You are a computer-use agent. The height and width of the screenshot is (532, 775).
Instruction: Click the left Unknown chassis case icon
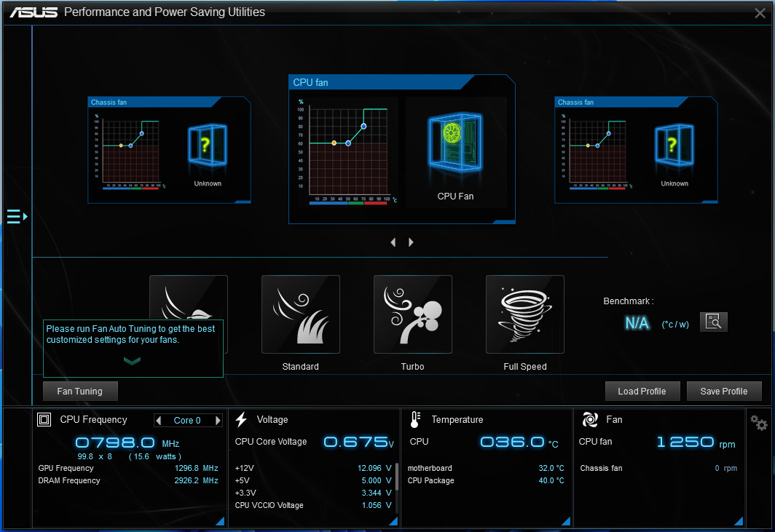207,145
